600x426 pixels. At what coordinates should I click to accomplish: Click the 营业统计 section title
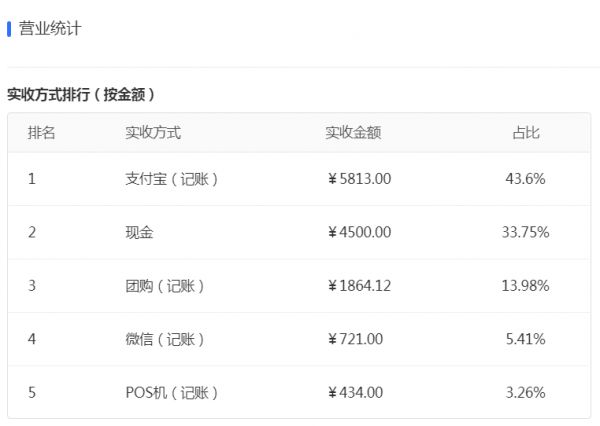click(x=50, y=28)
